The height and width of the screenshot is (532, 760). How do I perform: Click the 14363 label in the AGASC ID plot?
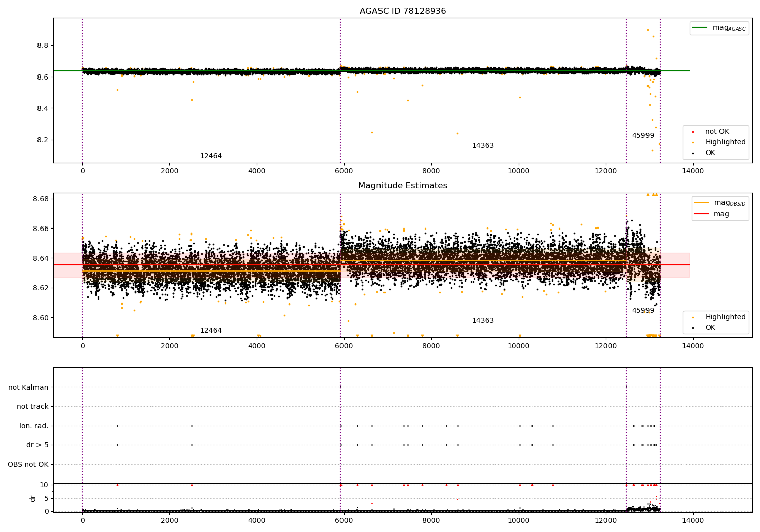tap(483, 146)
